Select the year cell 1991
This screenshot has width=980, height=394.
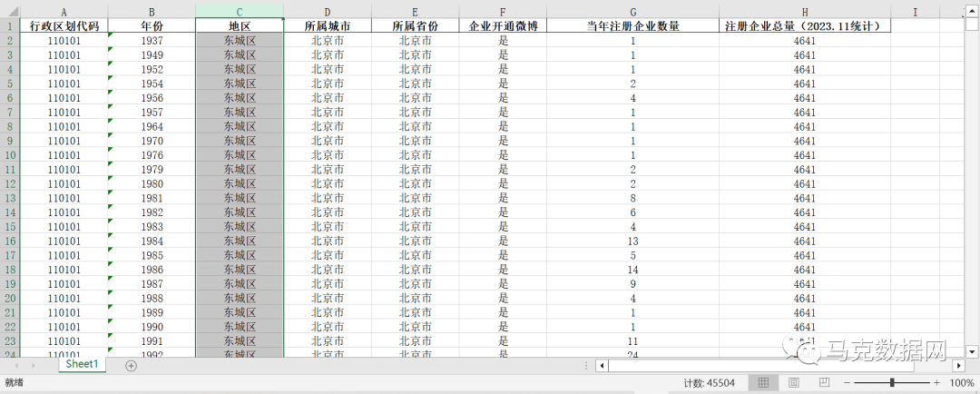[152, 341]
